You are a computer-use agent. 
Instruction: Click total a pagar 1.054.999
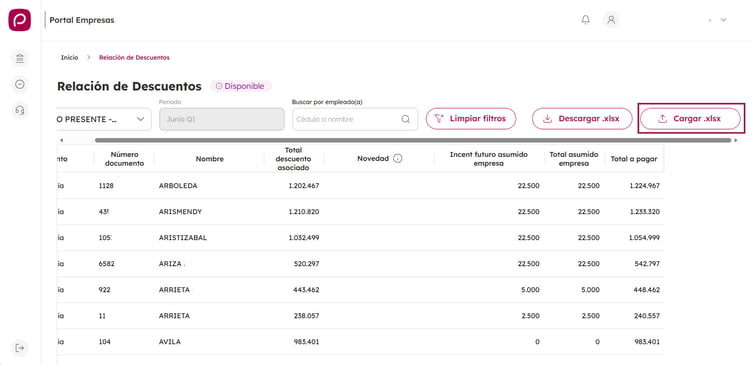click(645, 237)
